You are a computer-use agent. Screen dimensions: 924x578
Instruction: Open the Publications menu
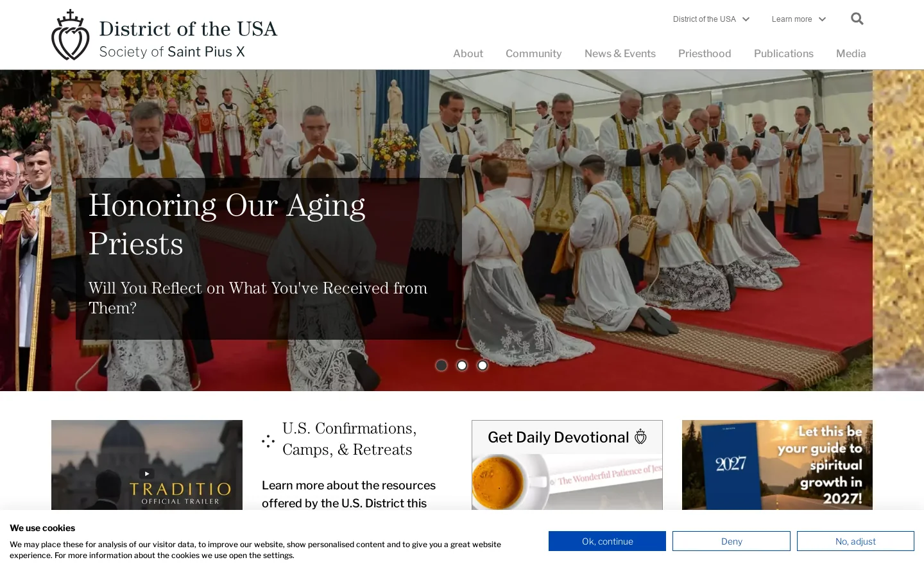783,54
